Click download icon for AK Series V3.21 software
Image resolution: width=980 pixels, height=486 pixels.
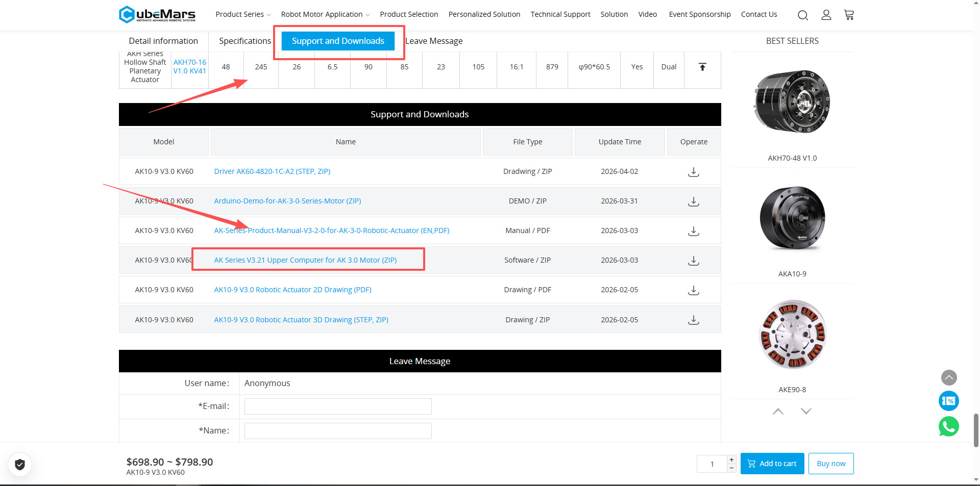693,261
